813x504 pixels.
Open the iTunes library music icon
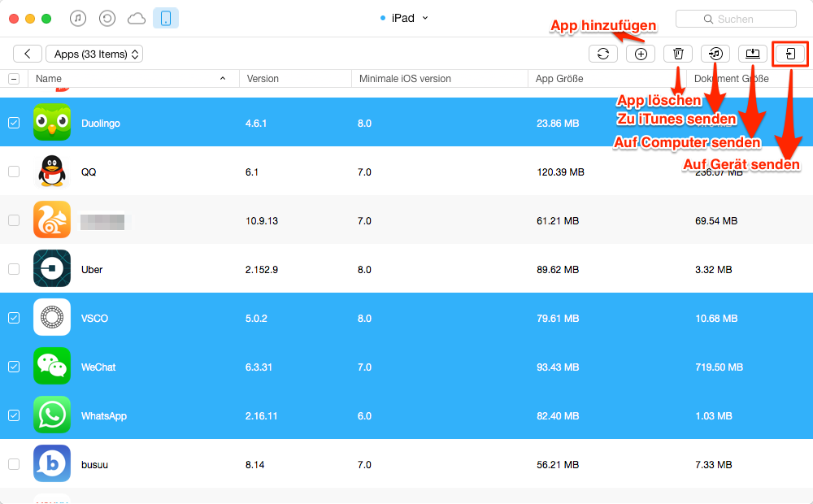coord(78,19)
